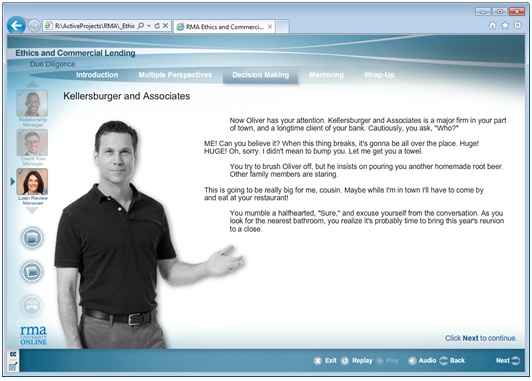The height and width of the screenshot is (381, 532).
Task: Open the browser favorites star icon
Action: tap(505, 25)
